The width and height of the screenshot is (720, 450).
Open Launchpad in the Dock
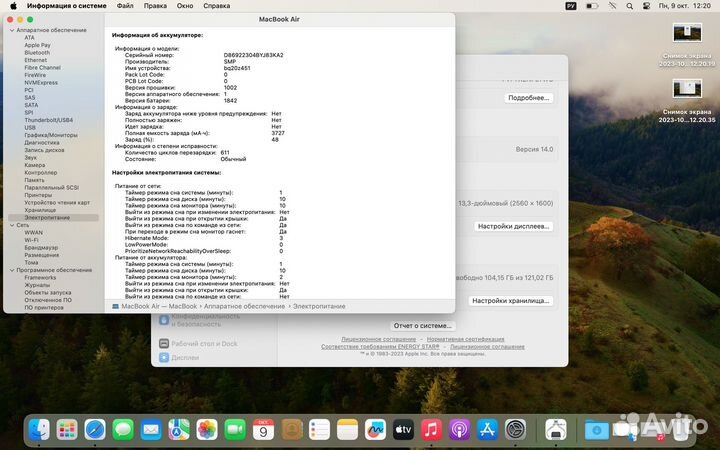pos(67,430)
